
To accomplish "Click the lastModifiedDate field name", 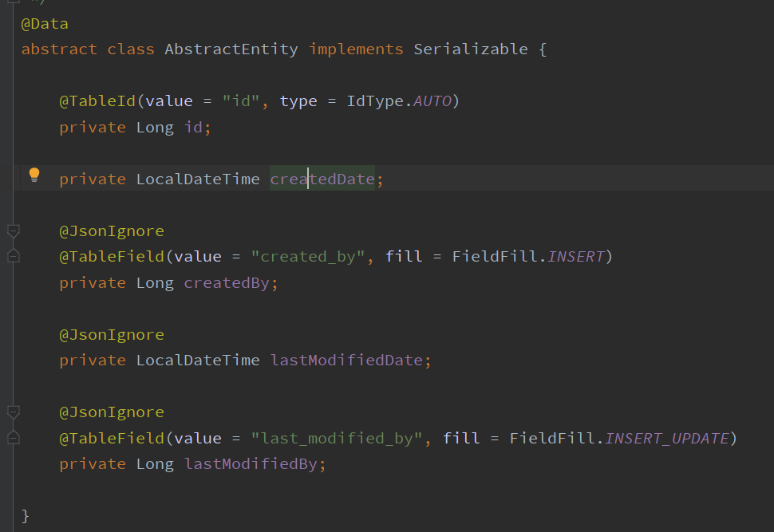I will tap(346, 361).
